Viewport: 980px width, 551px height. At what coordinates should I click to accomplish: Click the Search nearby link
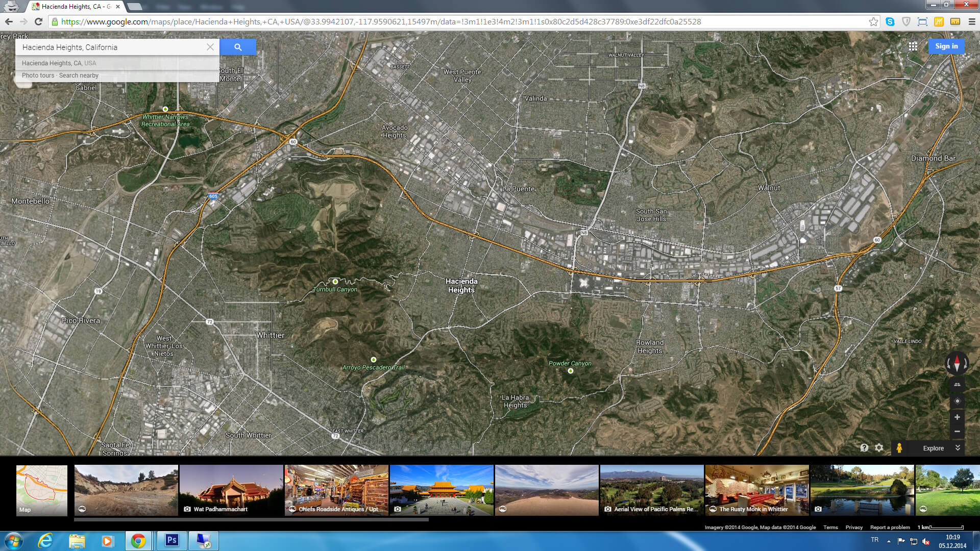pyautogui.click(x=79, y=76)
